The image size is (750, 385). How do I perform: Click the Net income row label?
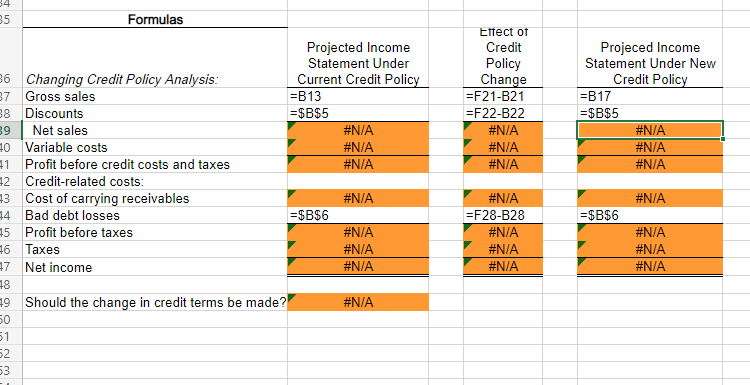pyautogui.click(x=58, y=267)
